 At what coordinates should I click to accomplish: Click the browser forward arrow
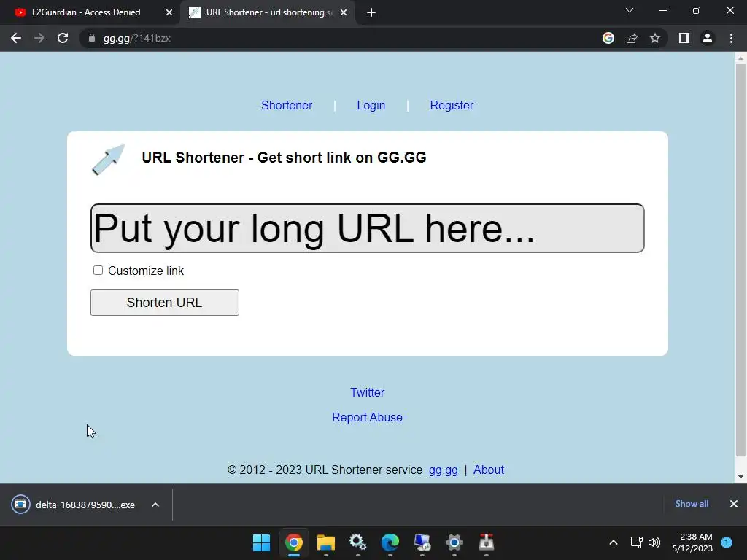tap(39, 38)
